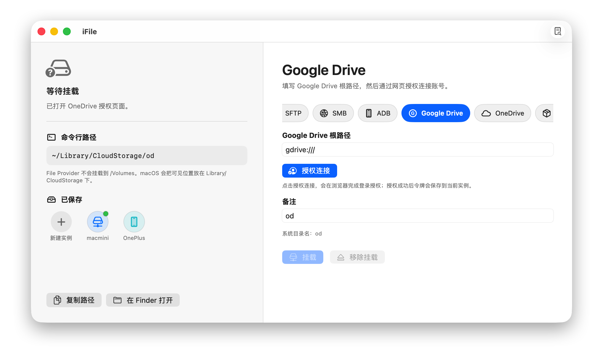Screen dimensions: 603x364
Task: Click 在 Finder 打开 button
Action: 143,300
